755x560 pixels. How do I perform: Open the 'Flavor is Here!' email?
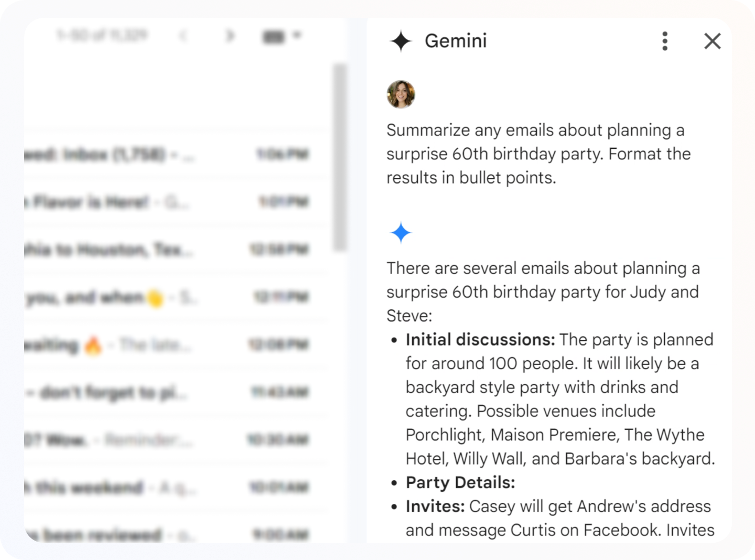176,202
